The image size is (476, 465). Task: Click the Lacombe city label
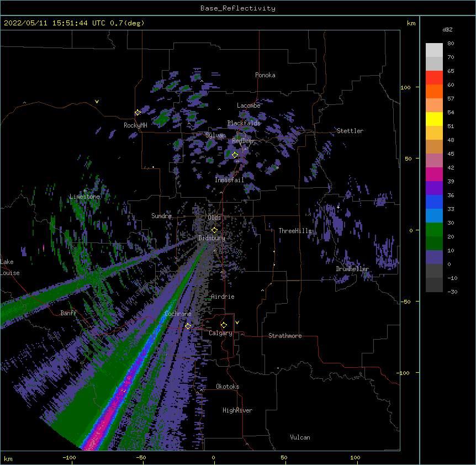click(x=248, y=105)
